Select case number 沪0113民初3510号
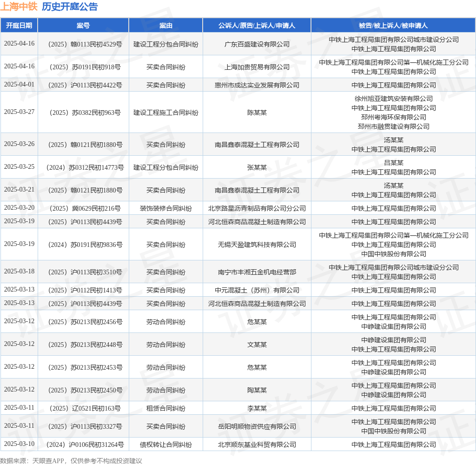476x465 pixels. 86,272
